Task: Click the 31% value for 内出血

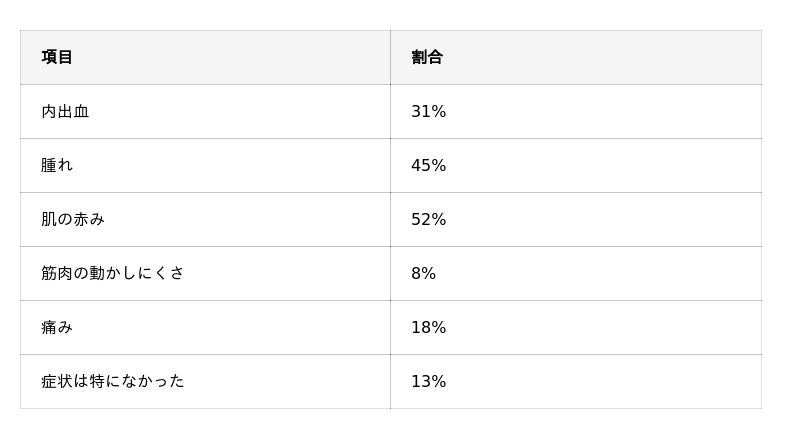Action: click(x=428, y=112)
